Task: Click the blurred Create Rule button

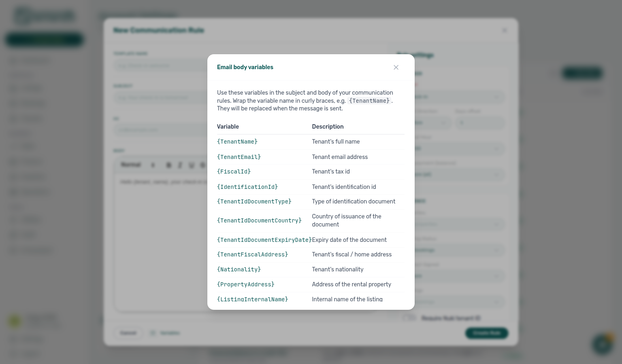Action: (x=487, y=333)
